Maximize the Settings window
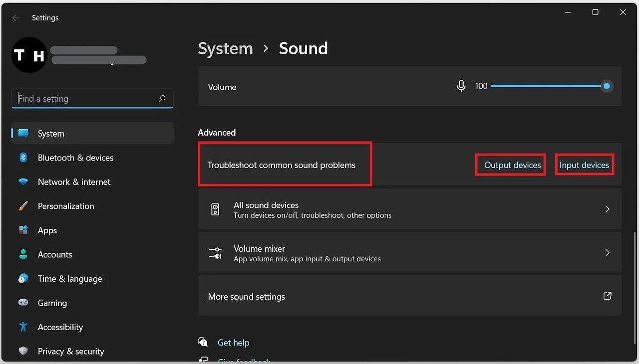 [x=595, y=12]
